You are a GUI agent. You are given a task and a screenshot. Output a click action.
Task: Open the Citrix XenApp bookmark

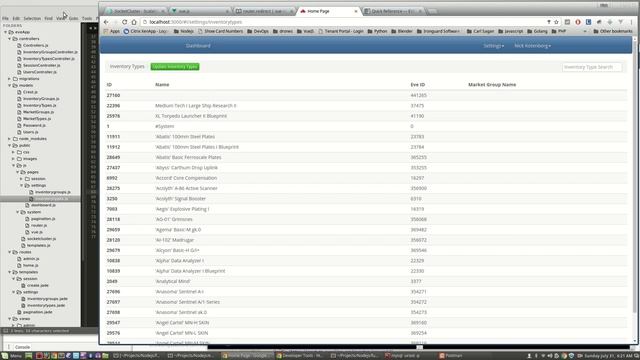click(x=147, y=31)
